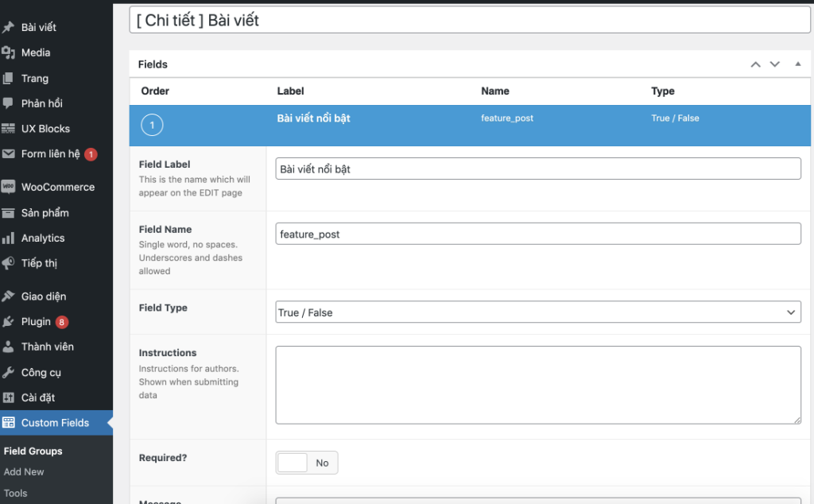The height and width of the screenshot is (504, 814).
Task: Select Tools under Field Groups
Action: [15, 493]
